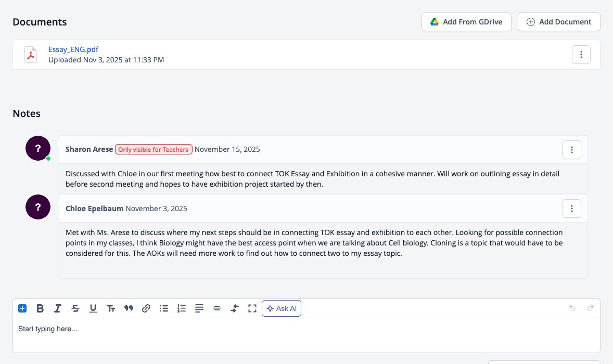The width and height of the screenshot is (613, 364).
Task: Toggle underline formatting
Action: (x=93, y=308)
